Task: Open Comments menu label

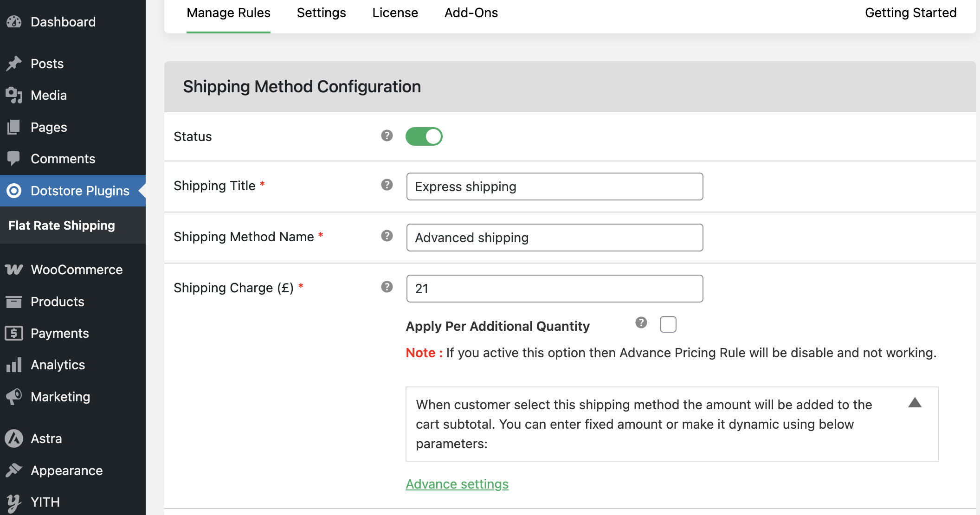Action: click(x=63, y=159)
